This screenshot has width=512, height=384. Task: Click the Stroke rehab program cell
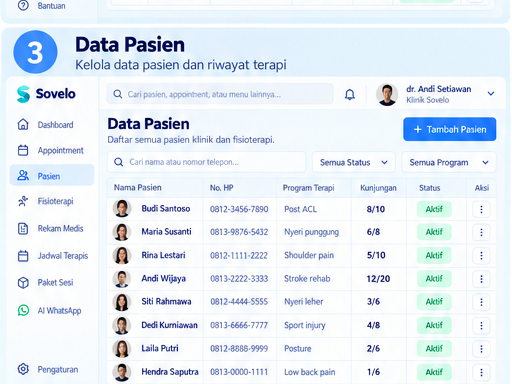click(x=307, y=279)
